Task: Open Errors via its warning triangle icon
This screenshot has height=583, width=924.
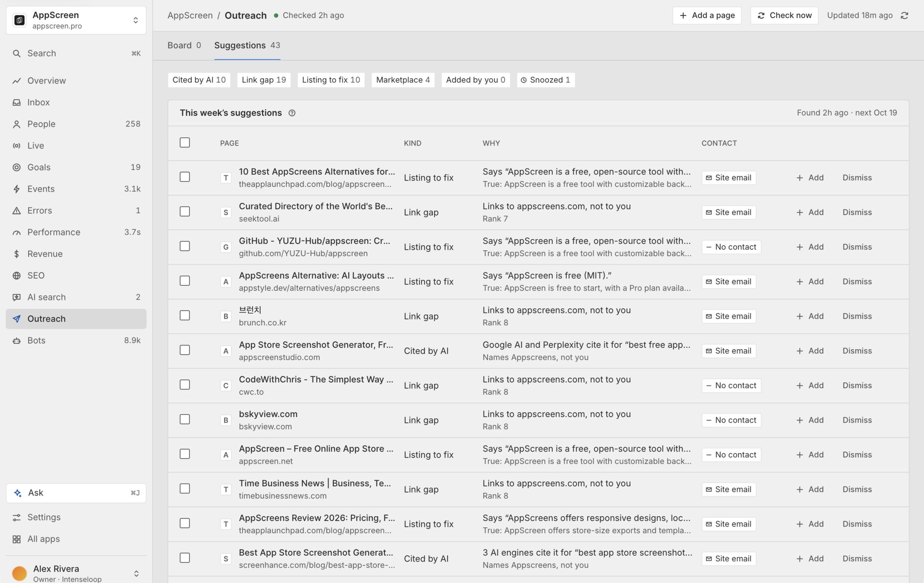Action: tap(16, 211)
